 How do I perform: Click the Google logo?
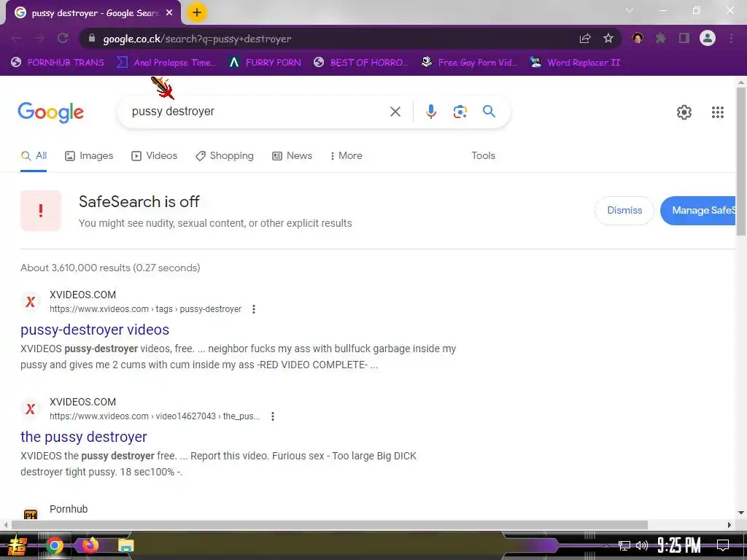pos(51,112)
